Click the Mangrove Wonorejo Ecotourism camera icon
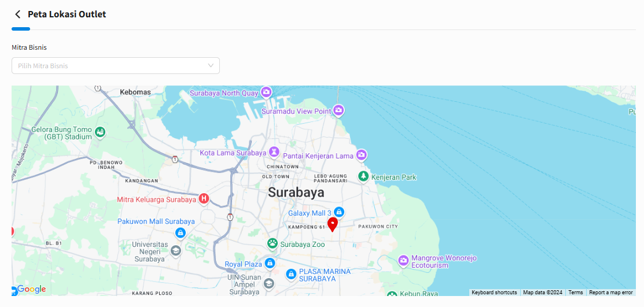The image size is (644, 307). 404,260
